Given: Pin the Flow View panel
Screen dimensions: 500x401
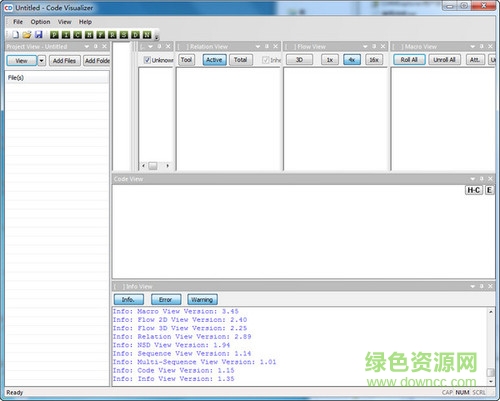Looking at the screenshot, I should pyautogui.click(x=374, y=46).
